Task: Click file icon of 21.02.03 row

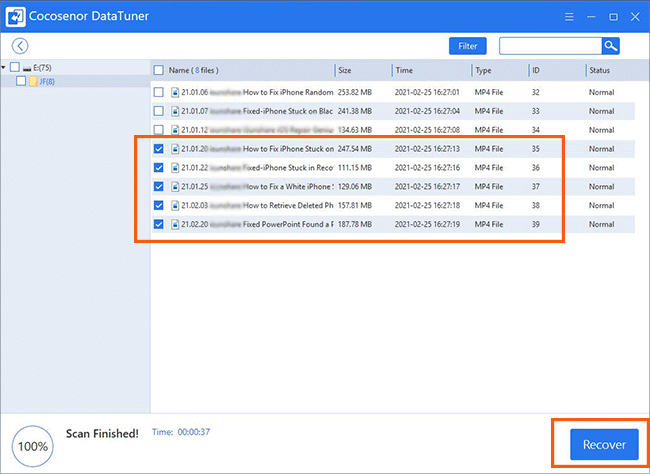Action: (175, 205)
